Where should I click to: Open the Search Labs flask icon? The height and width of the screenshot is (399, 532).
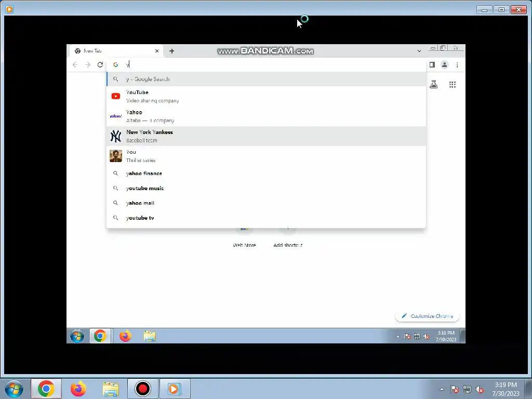[434, 85]
